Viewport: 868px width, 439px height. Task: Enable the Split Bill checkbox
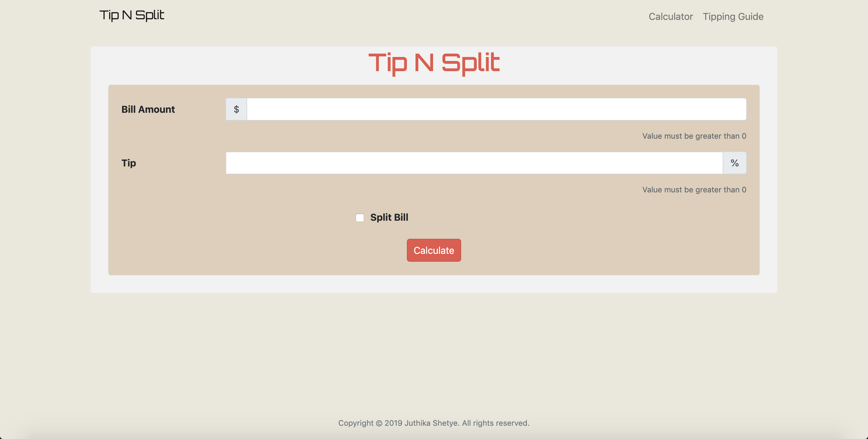[360, 217]
